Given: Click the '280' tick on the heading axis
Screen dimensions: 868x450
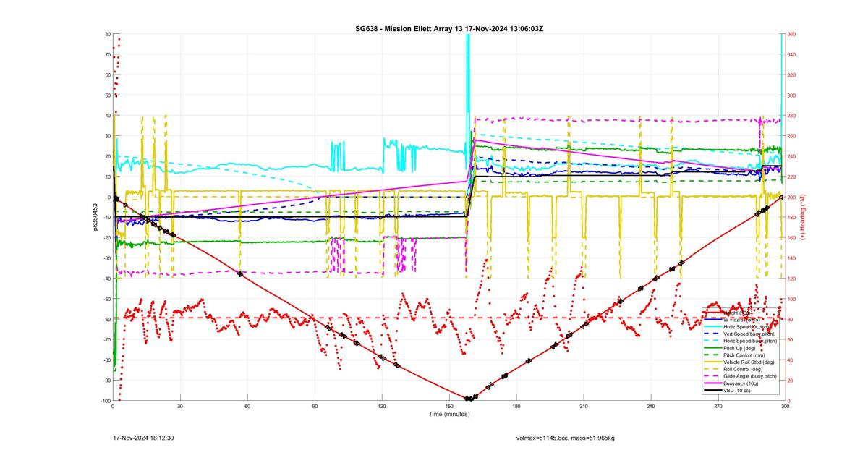Looking at the screenshot, I should pos(792,116).
